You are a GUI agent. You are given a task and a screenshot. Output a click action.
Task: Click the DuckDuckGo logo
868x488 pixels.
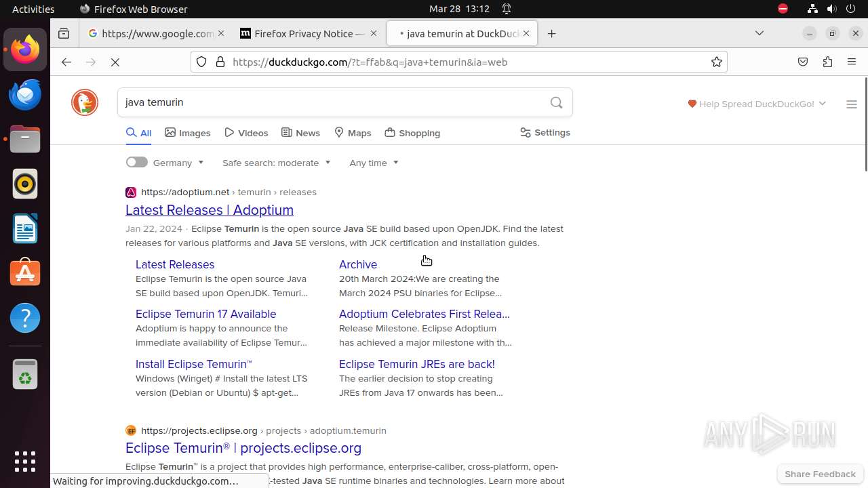tap(85, 102)
